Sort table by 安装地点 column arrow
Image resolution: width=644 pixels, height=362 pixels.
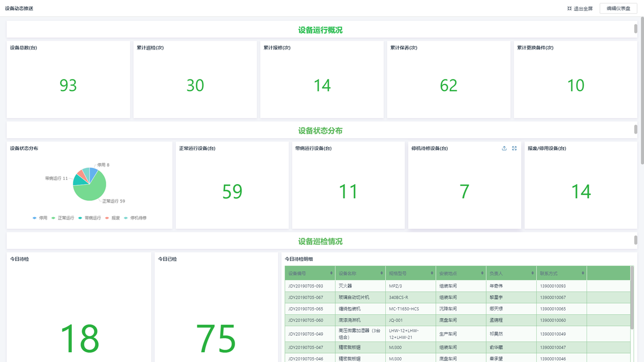click(x=482, y=273)
